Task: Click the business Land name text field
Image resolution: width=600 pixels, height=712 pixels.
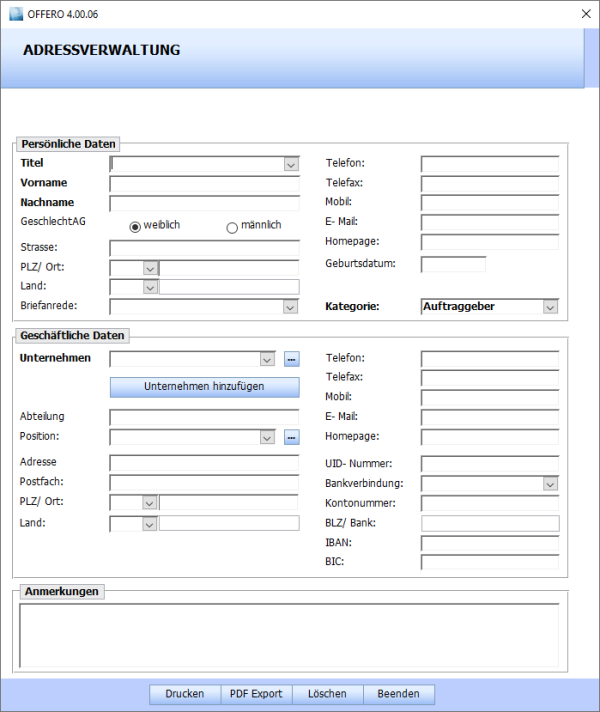Action: [229, 523]
